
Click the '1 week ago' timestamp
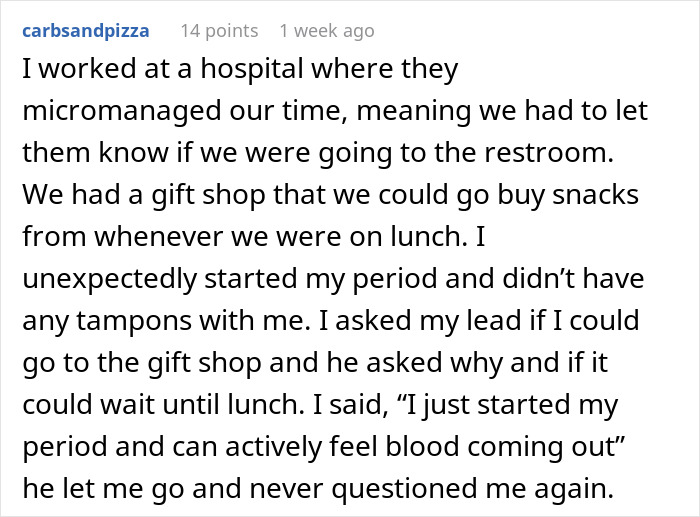click(326, 31)
